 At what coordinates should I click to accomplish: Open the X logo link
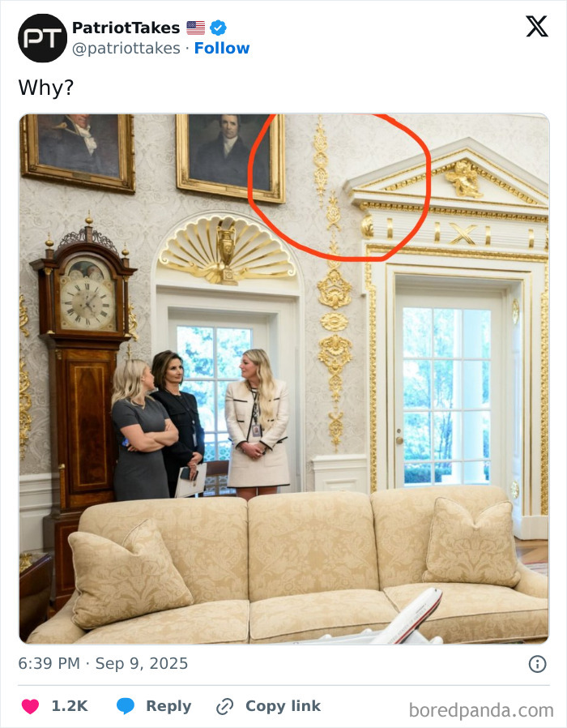coord(537,27)
